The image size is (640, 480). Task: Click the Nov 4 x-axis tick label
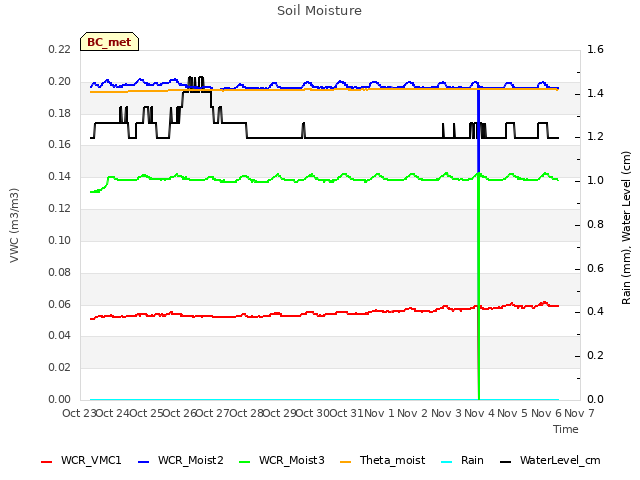(x=480, y=413)
